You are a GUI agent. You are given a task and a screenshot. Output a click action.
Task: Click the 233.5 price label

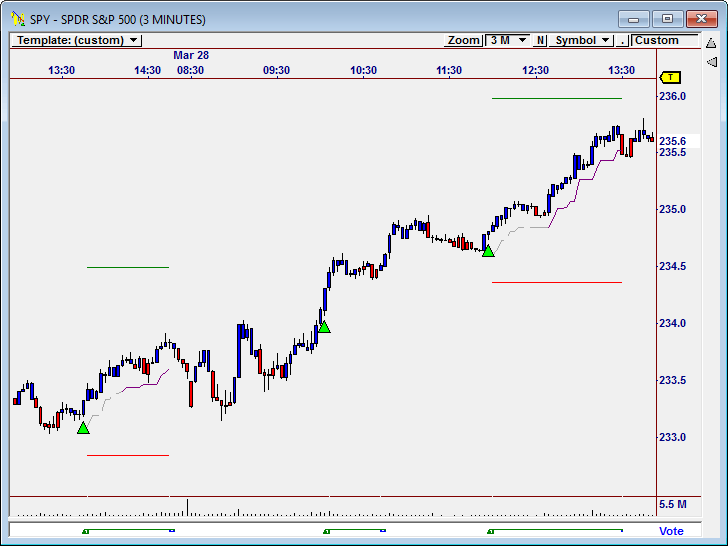[672, 380]
